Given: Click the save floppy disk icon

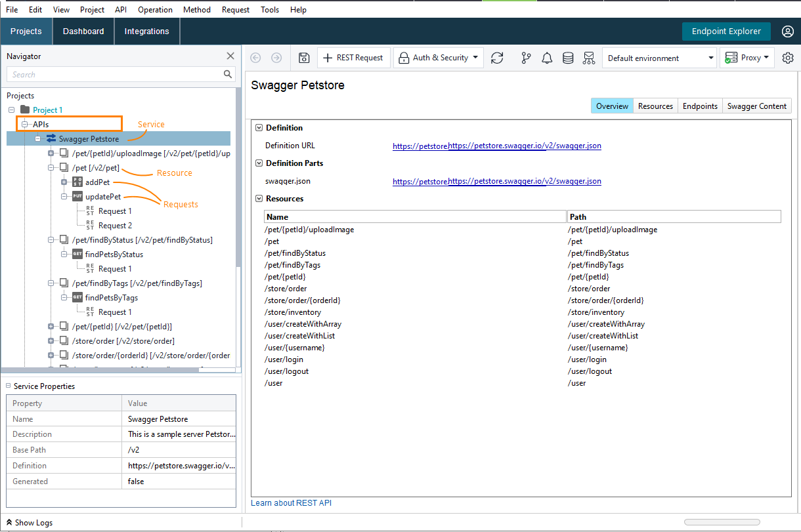Looking at the screenshot, I should tap(304, 58).
